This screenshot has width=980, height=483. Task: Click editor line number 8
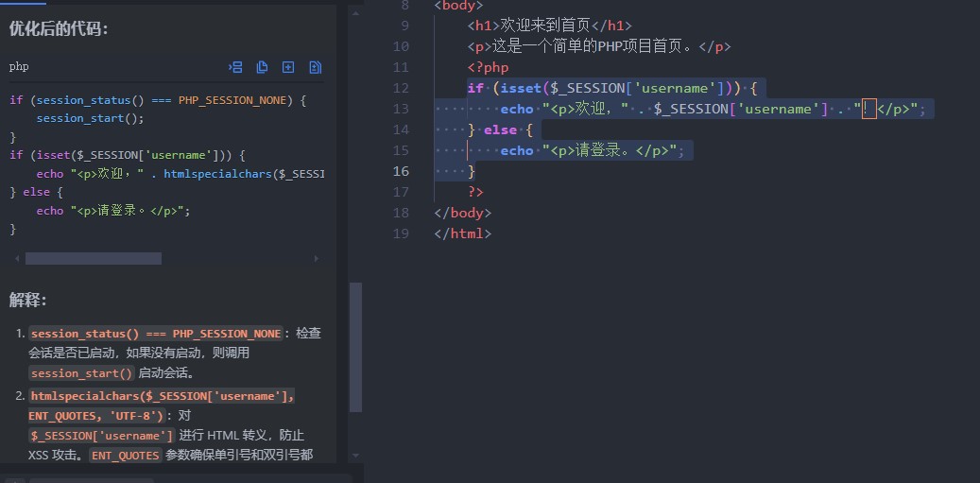pyautogui.click(x=404, y=5)
